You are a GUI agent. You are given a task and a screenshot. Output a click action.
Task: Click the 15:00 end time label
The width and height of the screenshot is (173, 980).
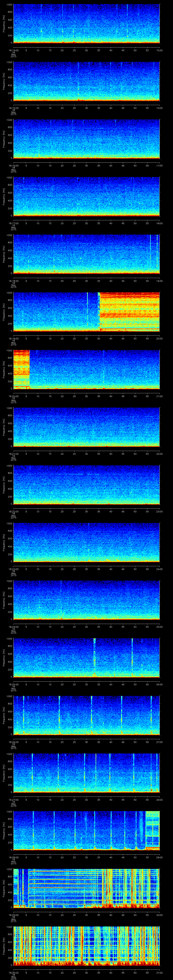tap(160, 50)
